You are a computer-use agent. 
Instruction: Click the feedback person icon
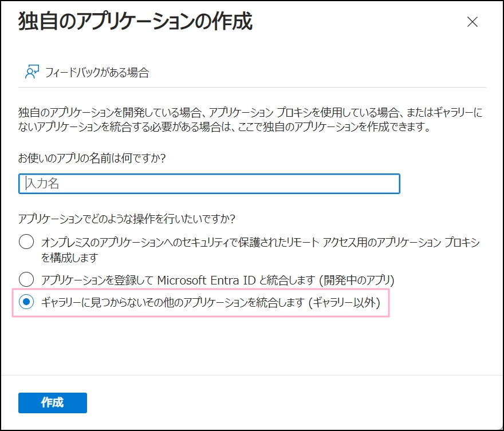point(31,72)
